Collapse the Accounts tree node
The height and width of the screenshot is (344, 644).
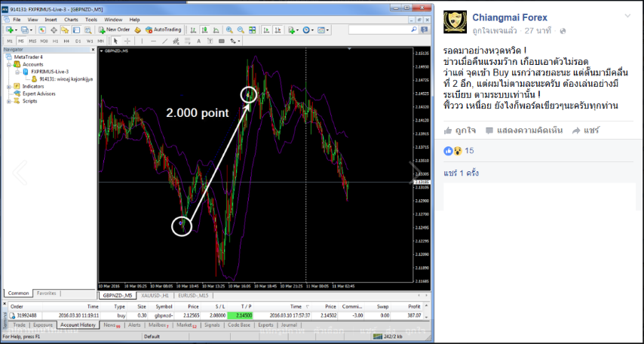point(8,65)
